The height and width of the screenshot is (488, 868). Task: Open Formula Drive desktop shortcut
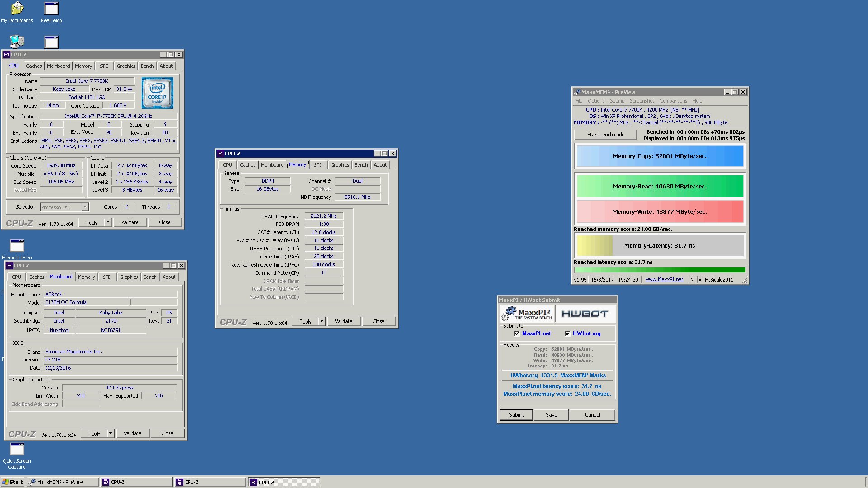(x=17, y=249)
